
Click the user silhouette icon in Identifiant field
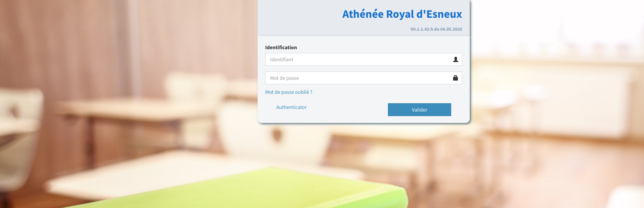pos(456,59)
